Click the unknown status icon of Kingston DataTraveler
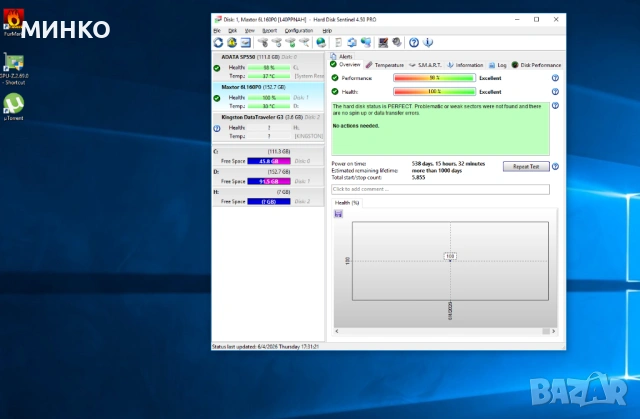The width and height of the screenshot is (640, 419). click(x=217, y=129)
